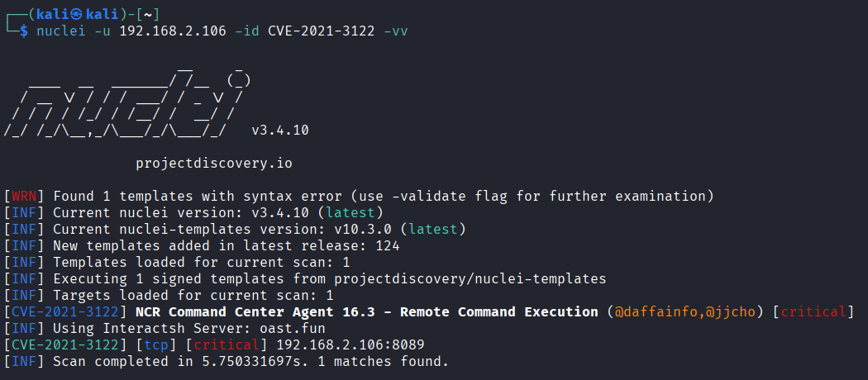
Task: Click the @daffainfo author name
Action: click(651, 311)
